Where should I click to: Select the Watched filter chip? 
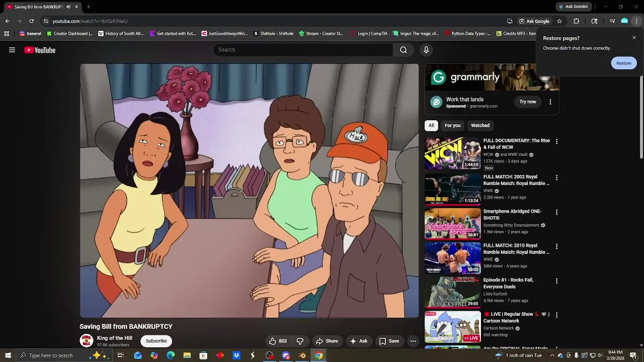click(480, 125)
